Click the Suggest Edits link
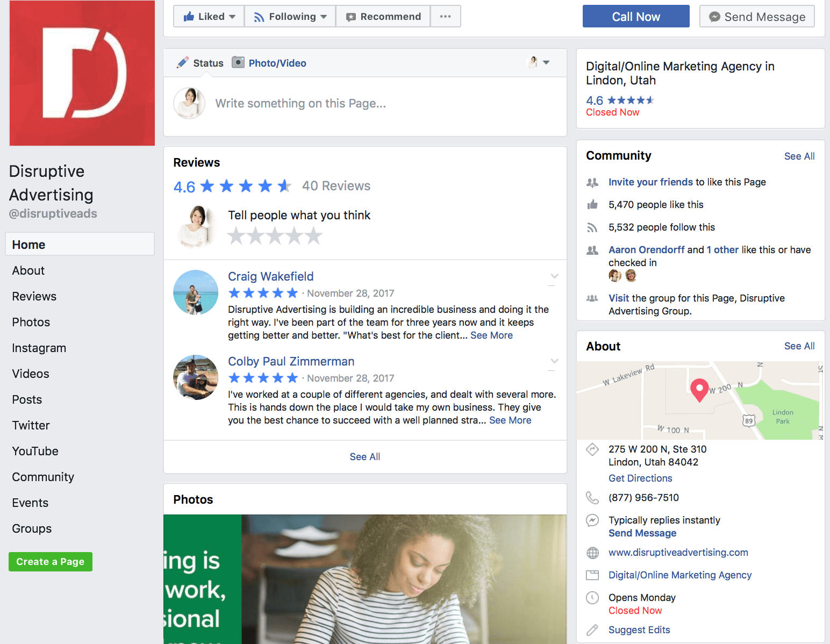 point(639,630)
